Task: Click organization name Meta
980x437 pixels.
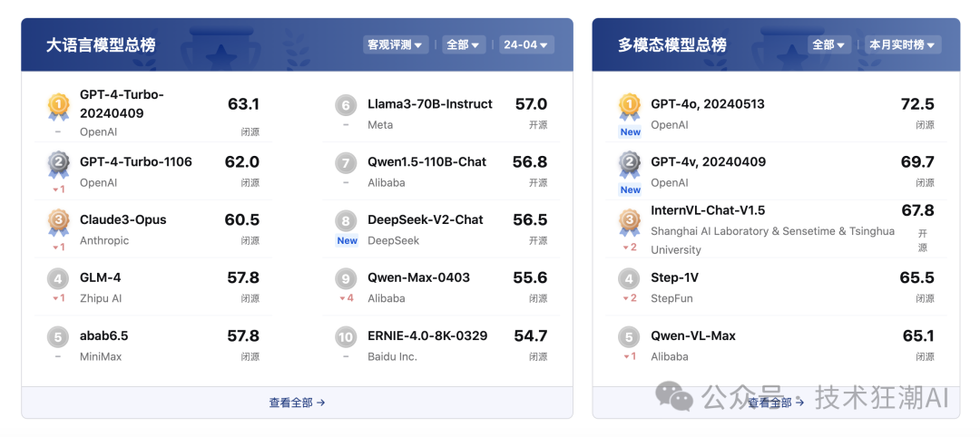Action: coord(380,125)
